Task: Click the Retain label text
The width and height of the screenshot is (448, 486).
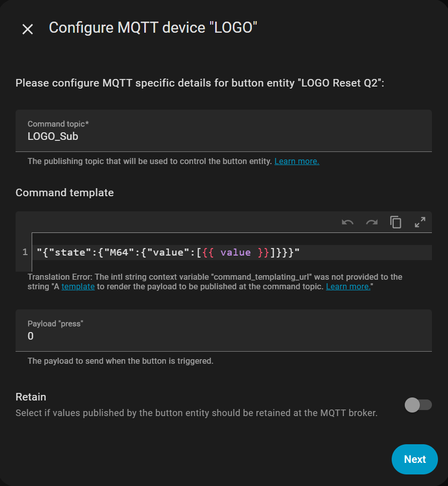Action: [x=31, y=397]
